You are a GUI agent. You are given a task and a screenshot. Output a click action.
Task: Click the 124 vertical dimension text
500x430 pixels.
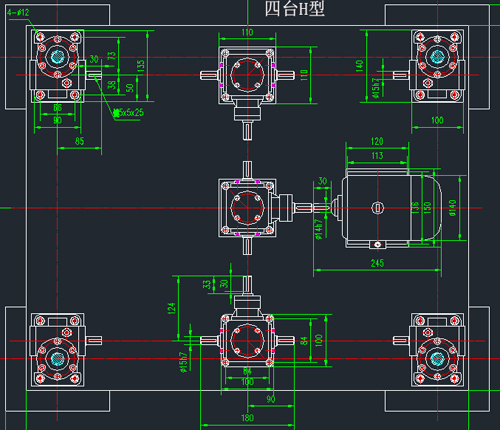pyautogui.click(x=171, y=308)
